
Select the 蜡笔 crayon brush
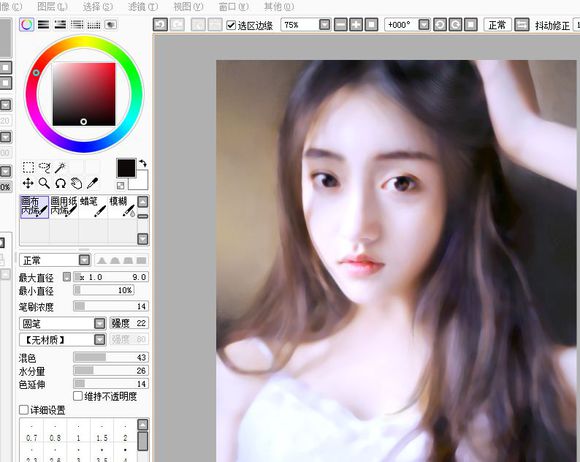93,207
